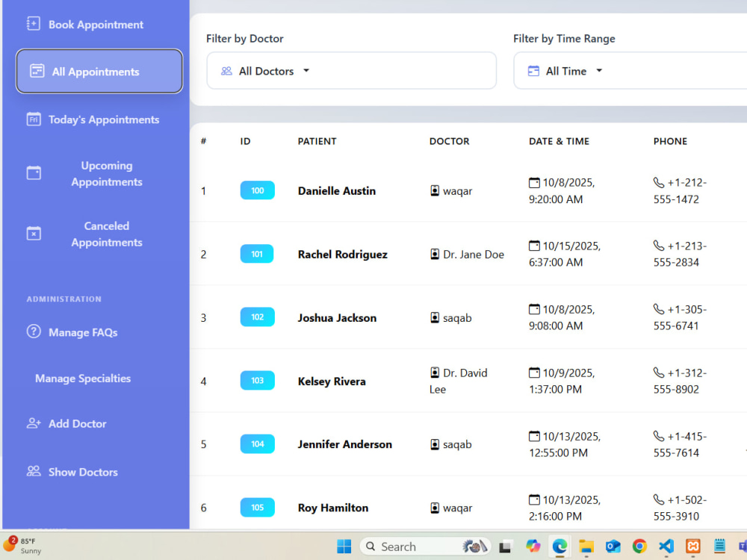Click Show Doctors people icon
This screenshot has width=747, height=560.
(34, 471)
